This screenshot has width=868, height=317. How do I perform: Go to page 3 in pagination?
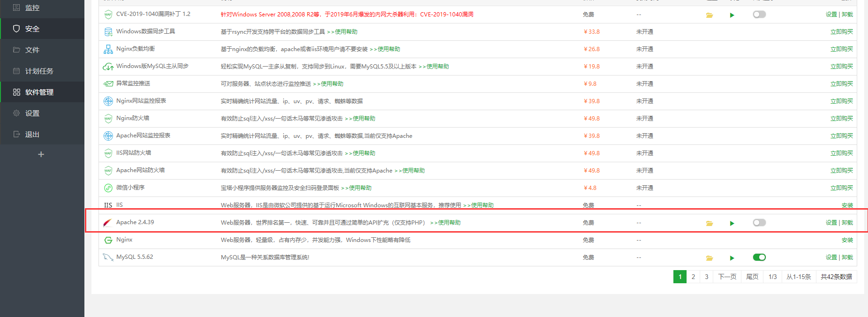(x=707, y=277)
